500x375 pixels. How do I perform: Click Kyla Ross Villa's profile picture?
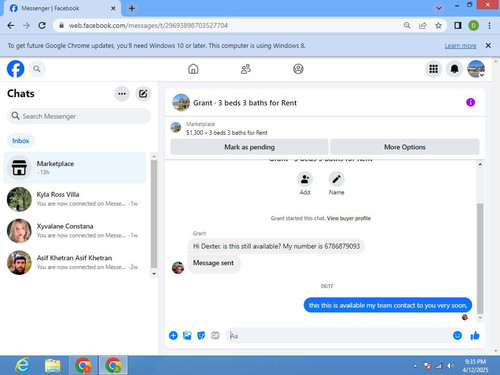coord(19,199)
